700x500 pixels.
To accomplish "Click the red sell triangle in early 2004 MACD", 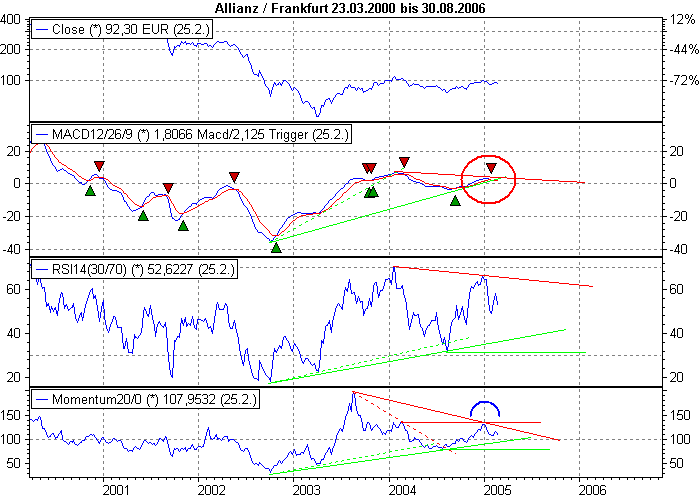I will click(404, 162).
